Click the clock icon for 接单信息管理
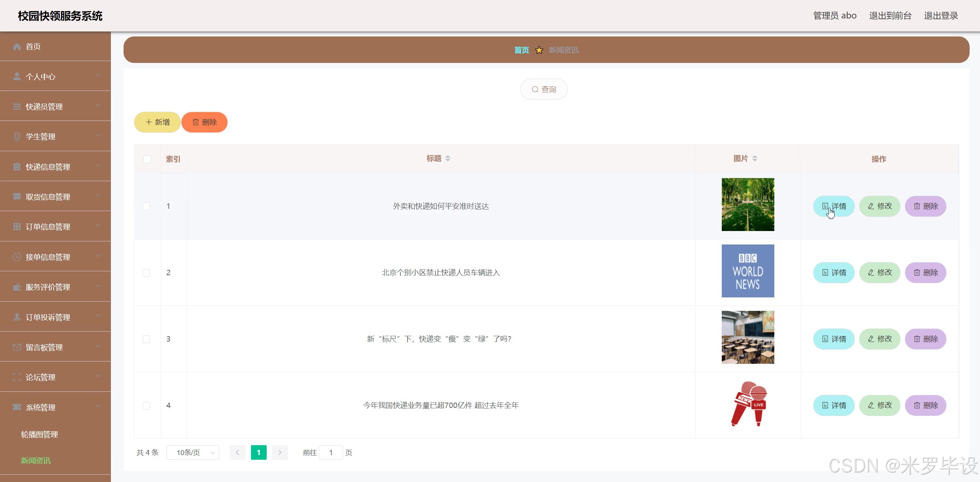 17,257
